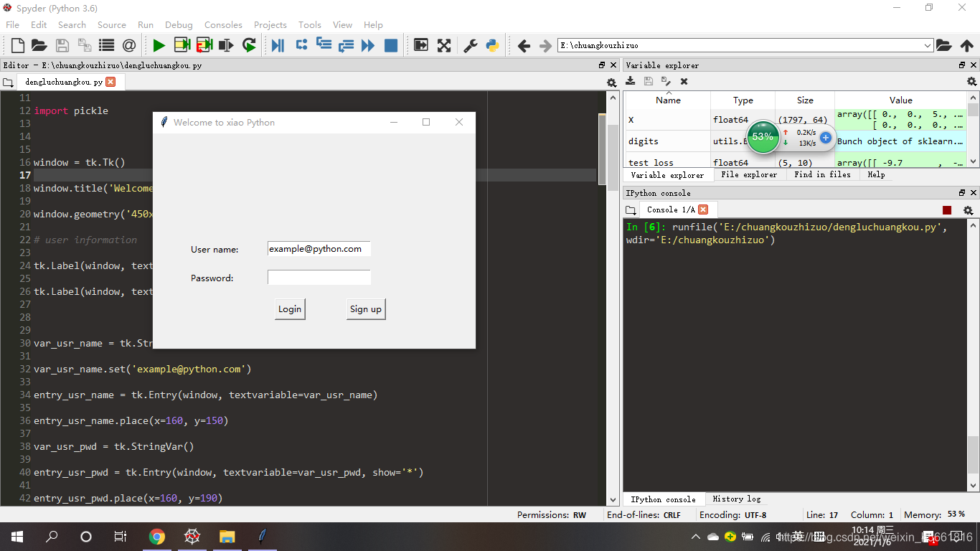Click the Save file floppy icon
980x551 pixels.
pyautogui.click(x=62, y=46)
